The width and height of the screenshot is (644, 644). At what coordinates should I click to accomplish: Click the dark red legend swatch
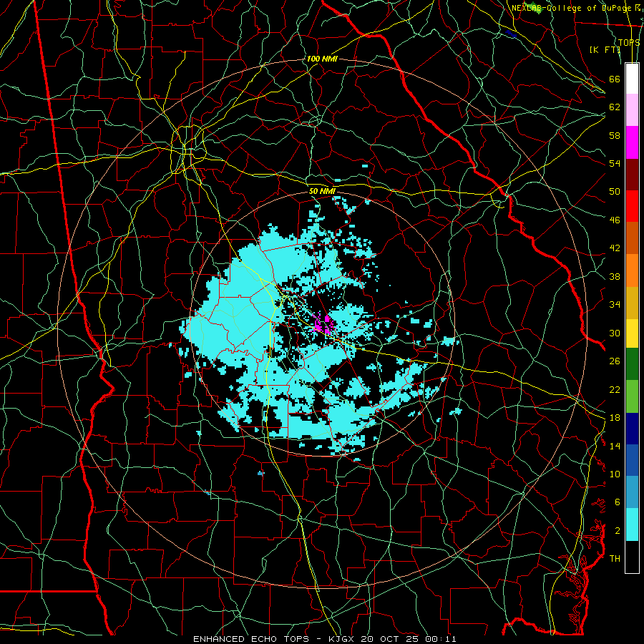[632, 174]
